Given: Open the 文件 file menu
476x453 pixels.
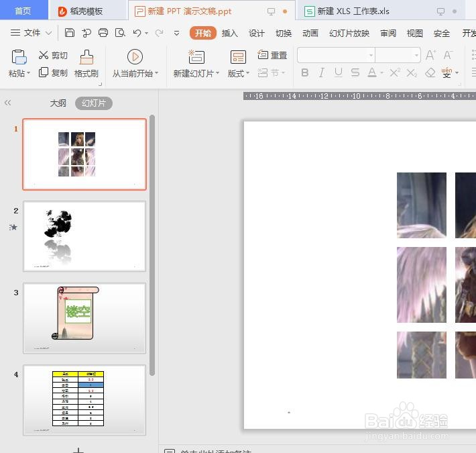Looking at the screenshot, I should coord(31,32).
